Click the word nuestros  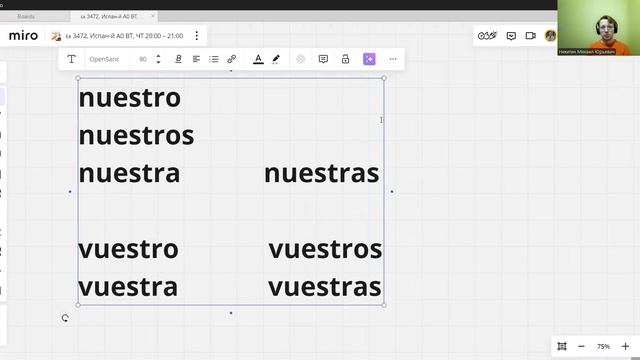click(136, 136)
